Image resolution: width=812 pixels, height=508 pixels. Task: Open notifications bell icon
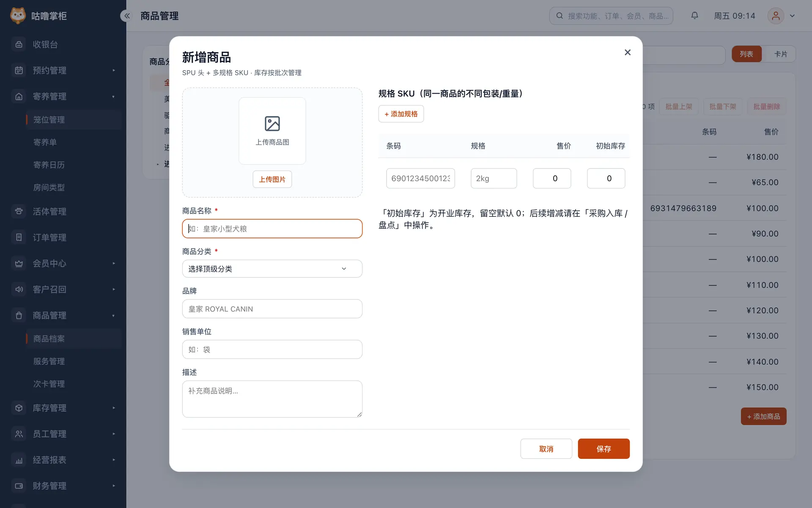(694, 16)
